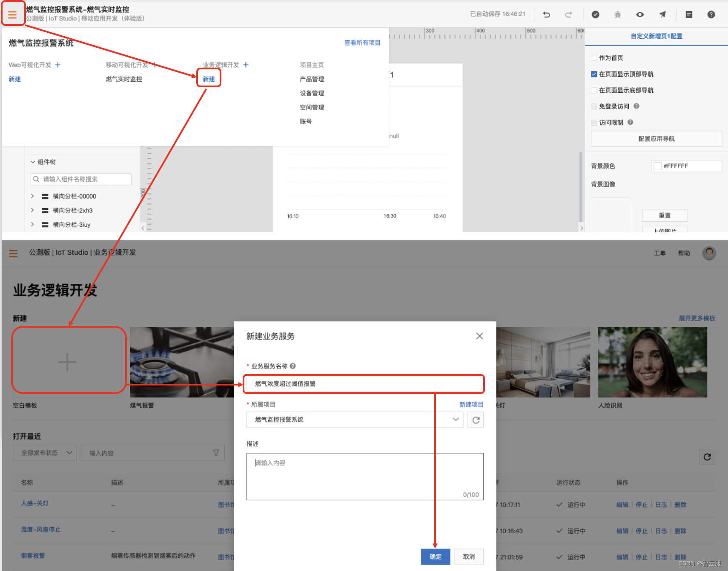Screen dimensions: 728x571
Task: Open 燃气实时监控 under mobile visualization development
Action: [124, 79]
